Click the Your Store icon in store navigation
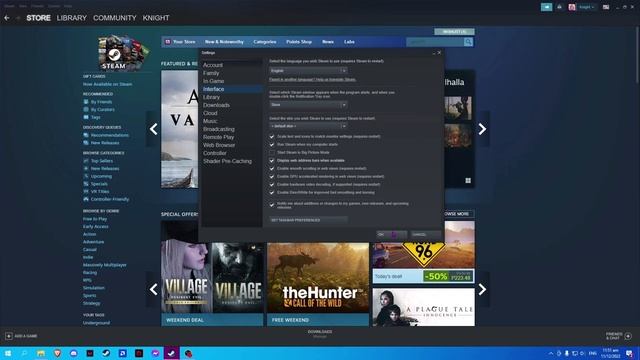 click(x=167, y=42)
